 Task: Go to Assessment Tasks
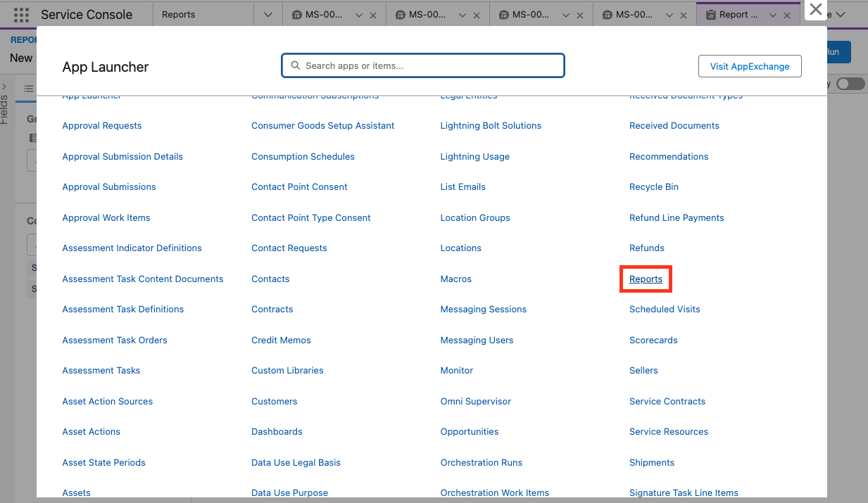click(101, 371)
